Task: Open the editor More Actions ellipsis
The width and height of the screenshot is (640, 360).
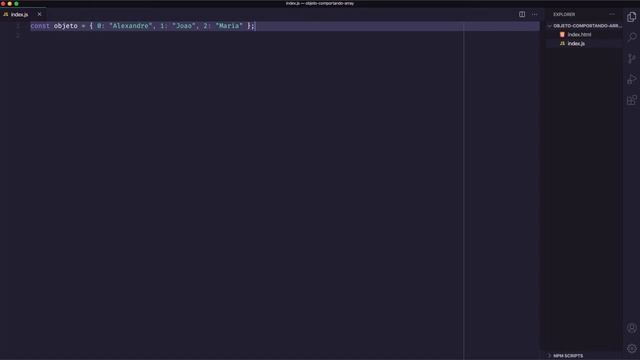Action: pos(534,14)
